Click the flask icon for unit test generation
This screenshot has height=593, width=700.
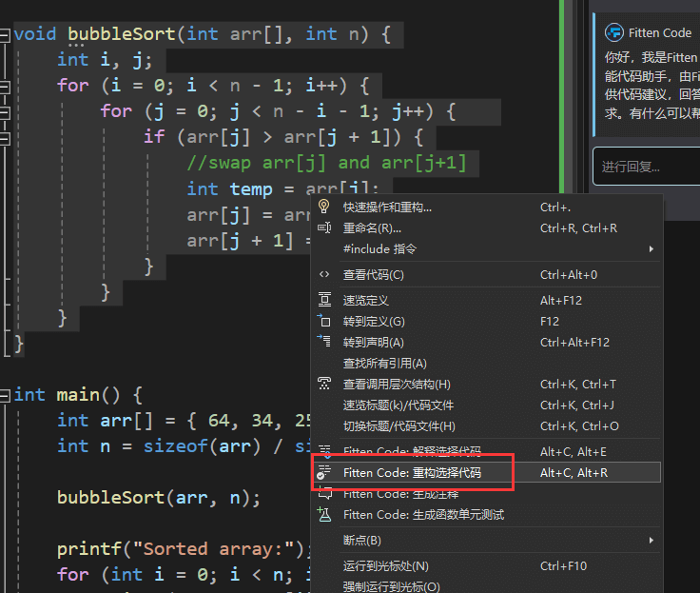(324, 515)
